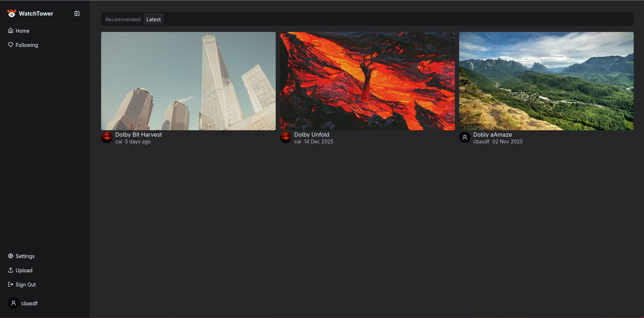Open the Following page

[27, 45]
